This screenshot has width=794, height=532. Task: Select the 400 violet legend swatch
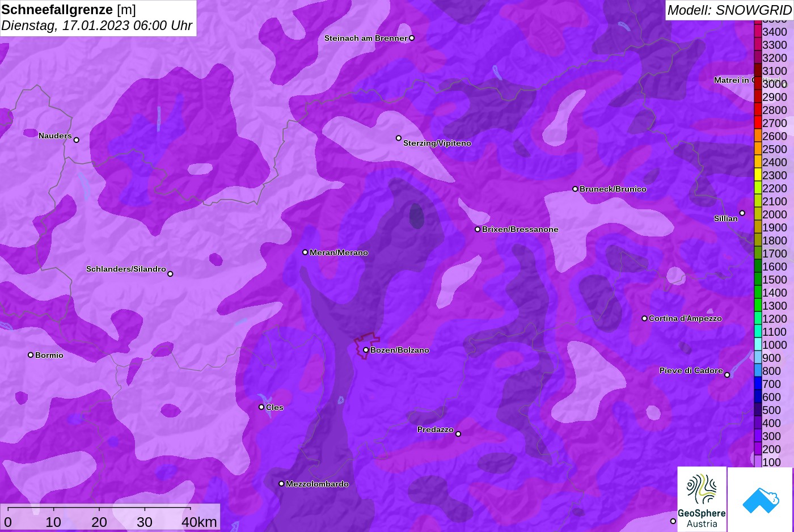[x=758, y=423]
